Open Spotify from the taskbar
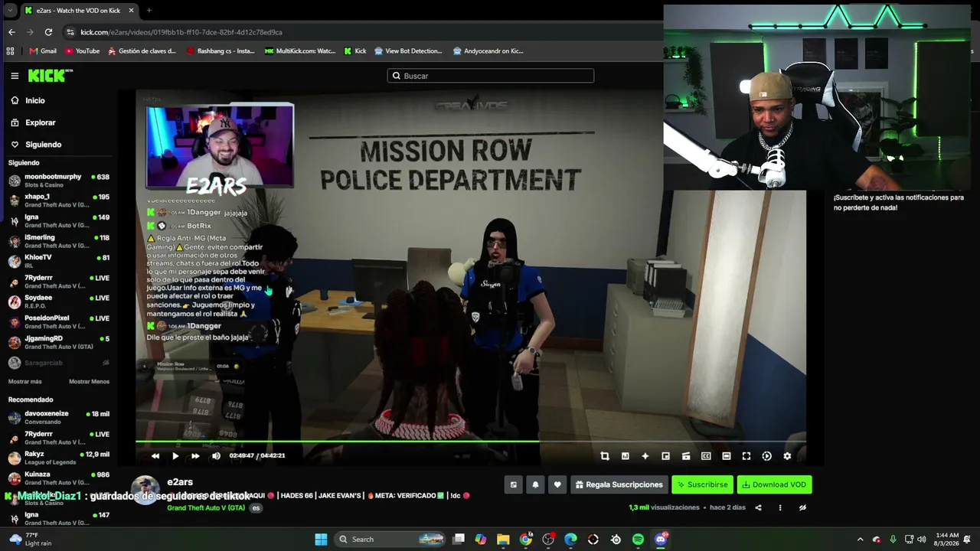 (x=638, y=540)
